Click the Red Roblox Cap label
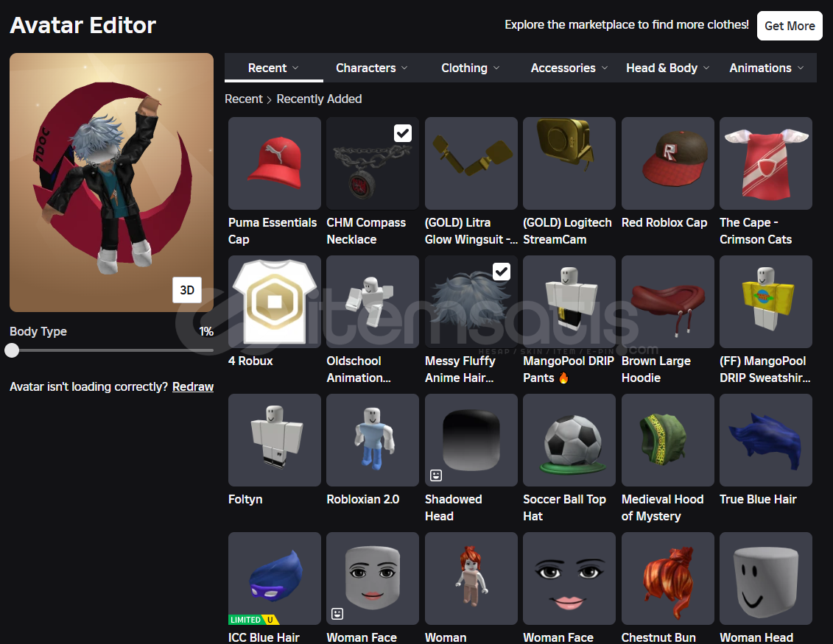The width and height of the screenshot is (833, 644). click(x=664, y=222)
